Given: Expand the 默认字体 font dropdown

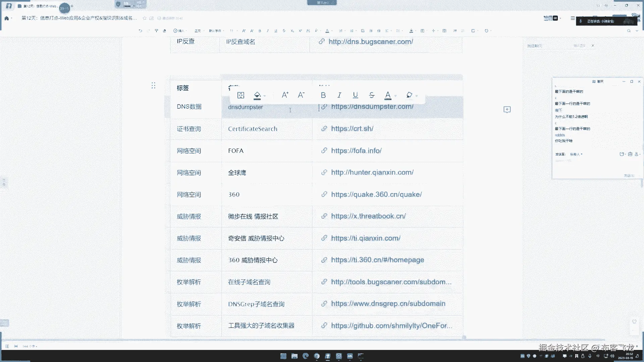Looking at the screenshot, I should 216,31.
